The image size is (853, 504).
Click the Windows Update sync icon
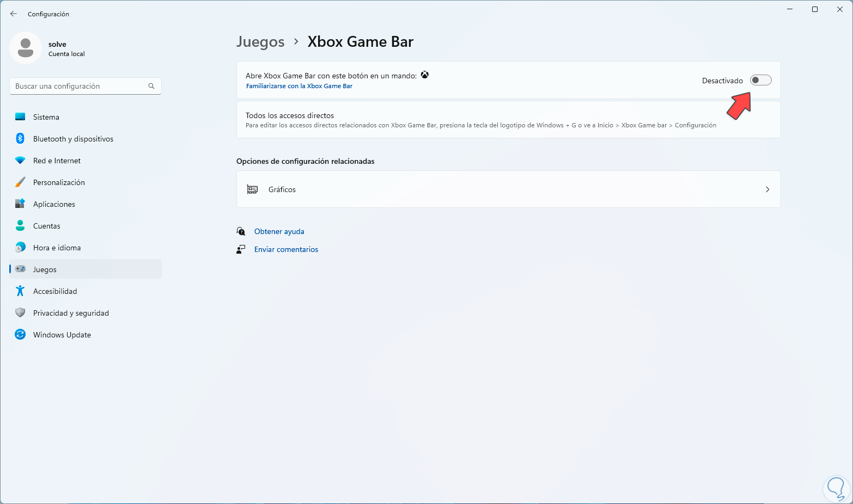pos(20,335)
